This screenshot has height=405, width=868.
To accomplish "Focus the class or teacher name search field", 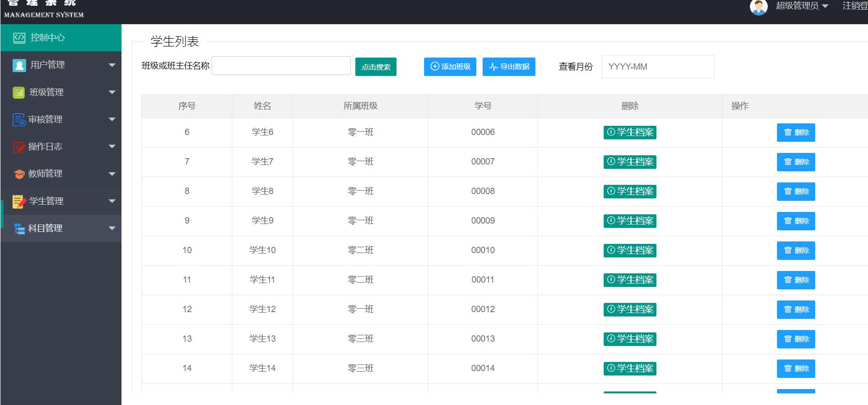I will 281,66.
